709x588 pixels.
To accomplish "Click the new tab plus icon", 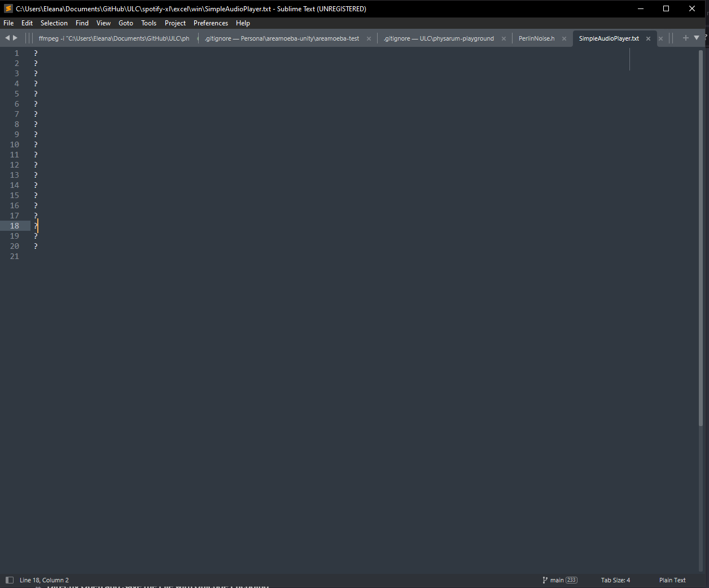I will pos(685,38).
